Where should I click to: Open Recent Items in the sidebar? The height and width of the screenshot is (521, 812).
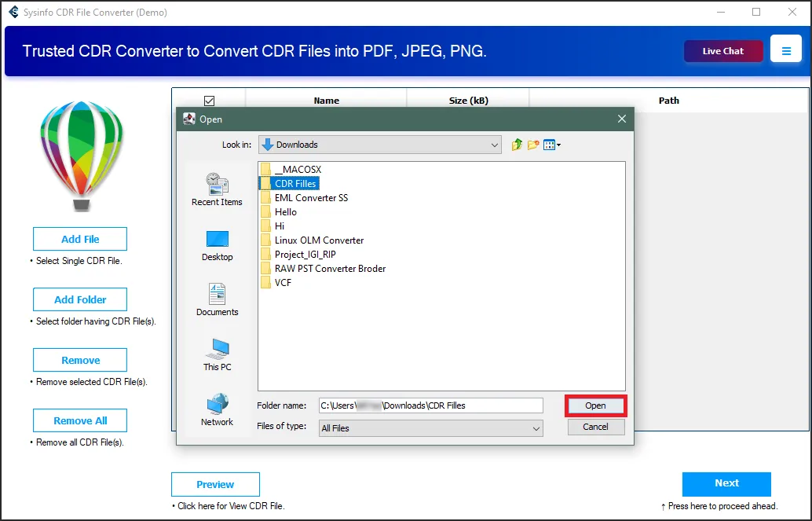point(217,189)
